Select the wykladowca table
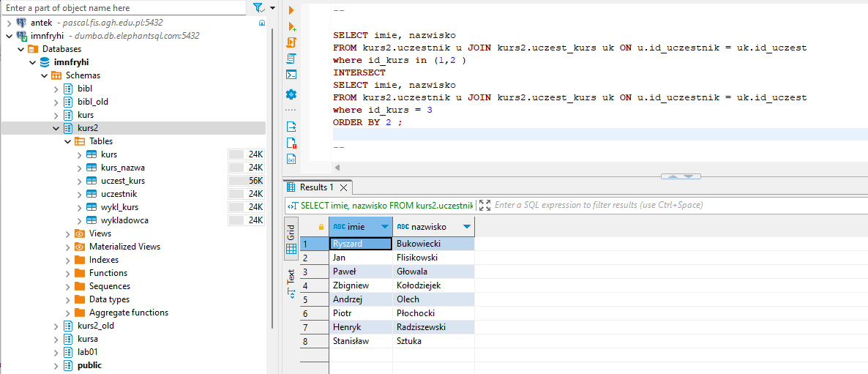The image size is (868, 374). click(124, 220)
